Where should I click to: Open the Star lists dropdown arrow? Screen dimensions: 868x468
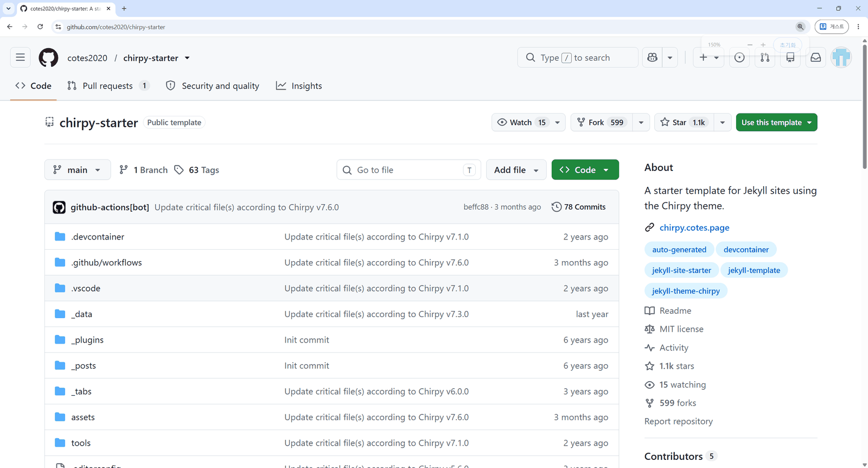723,123
